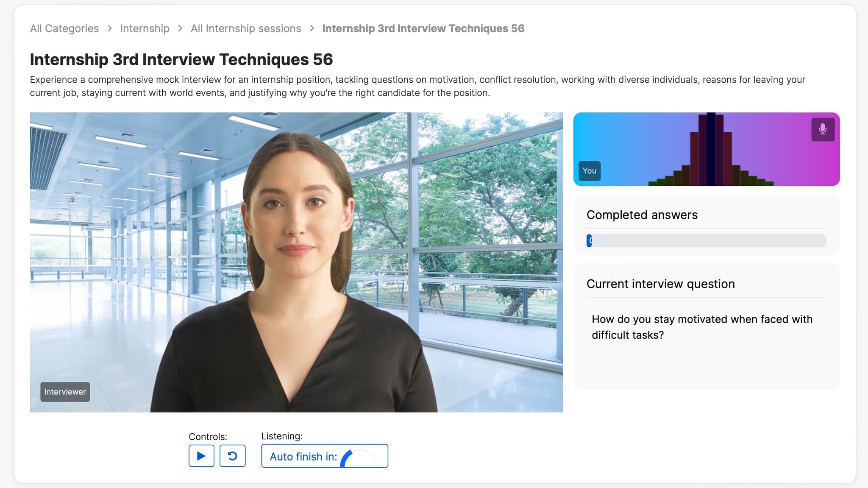Click the Internship 3rd Interview Techniques 56 breadcrumb
This screenshot has height=488, width=868.
(423, 28)
